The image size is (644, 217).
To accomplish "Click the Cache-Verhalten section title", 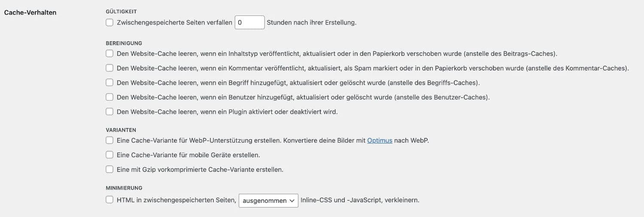I will coord(30,12).
